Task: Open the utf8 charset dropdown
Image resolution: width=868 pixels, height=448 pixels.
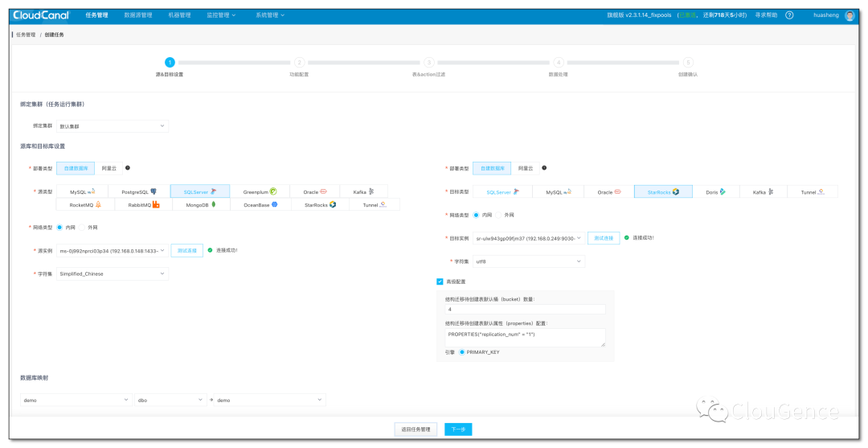Action: (529, 261)
